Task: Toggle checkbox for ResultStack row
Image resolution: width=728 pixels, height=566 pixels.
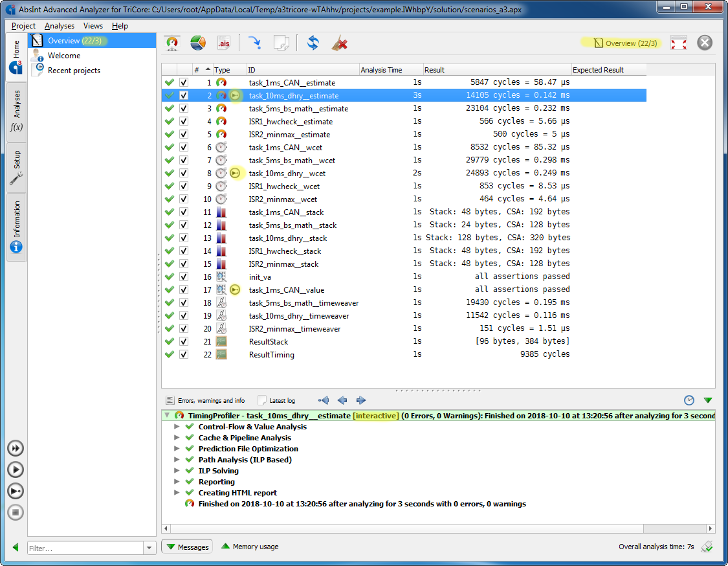Action: point(184,341)
